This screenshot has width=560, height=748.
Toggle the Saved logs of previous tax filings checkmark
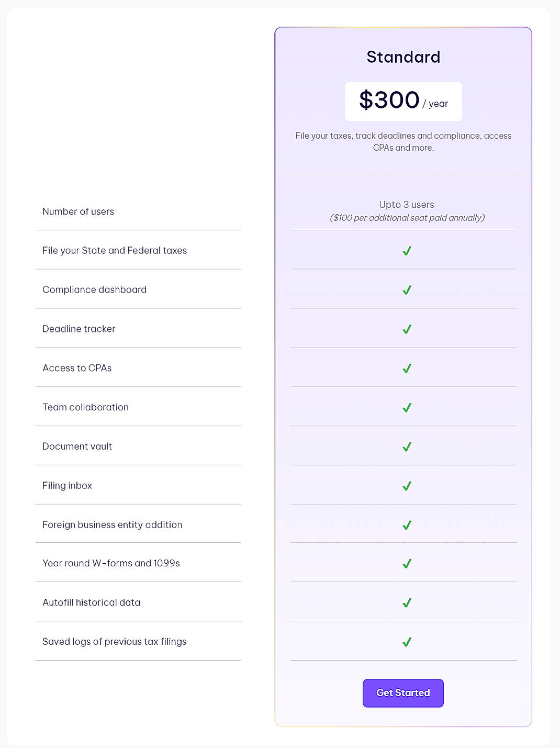[406, 642]
